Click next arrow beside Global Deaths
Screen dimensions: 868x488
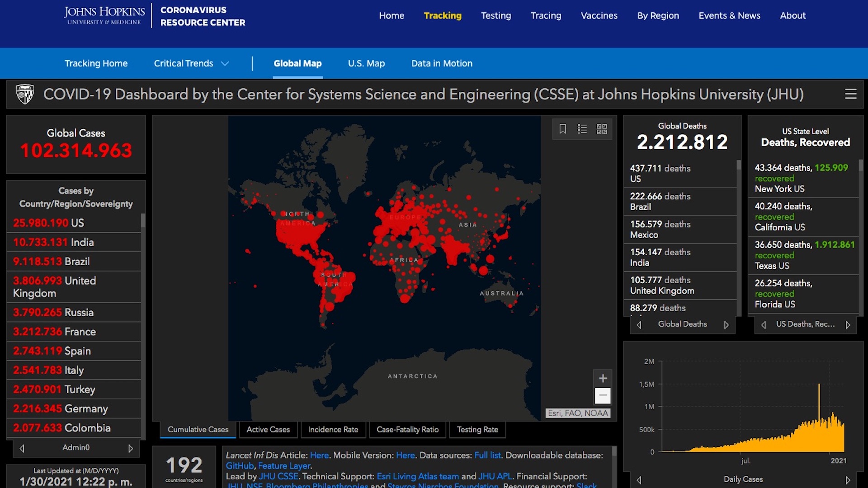726,325
